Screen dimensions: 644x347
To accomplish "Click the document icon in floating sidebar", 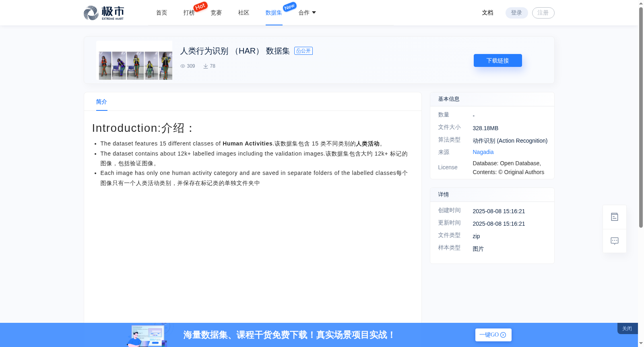I will click(615, 217).
